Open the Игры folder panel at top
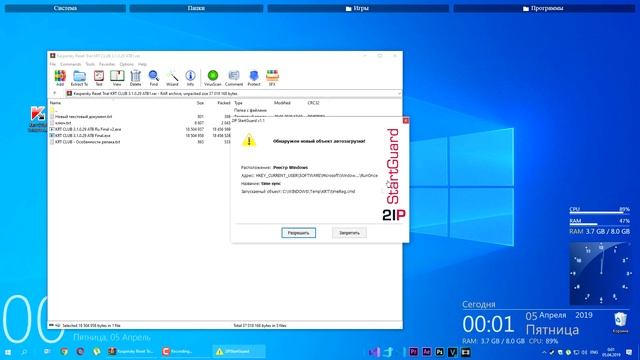The width and height of the screenshot is (640, 360). [x=358, y=8]
